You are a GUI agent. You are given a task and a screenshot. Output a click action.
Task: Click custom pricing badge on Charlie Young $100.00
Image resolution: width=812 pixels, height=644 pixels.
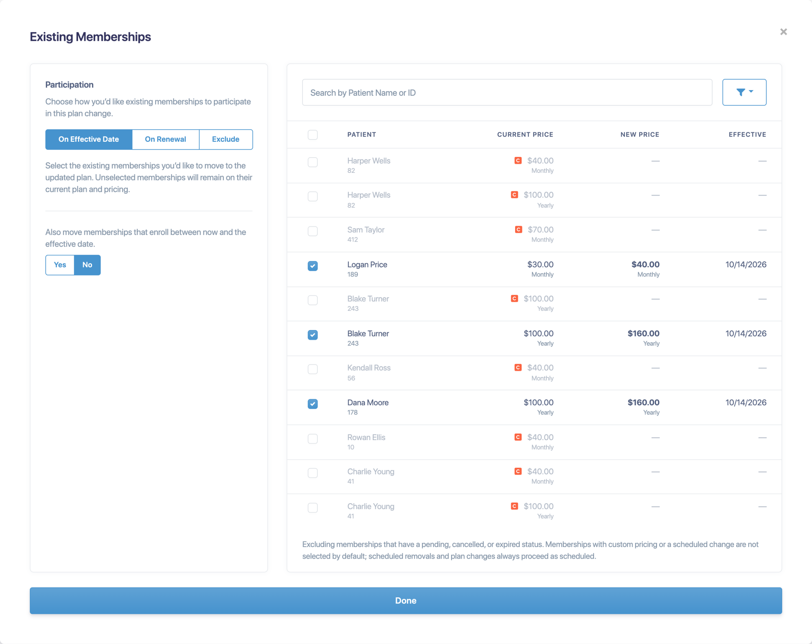click(514, 506)
